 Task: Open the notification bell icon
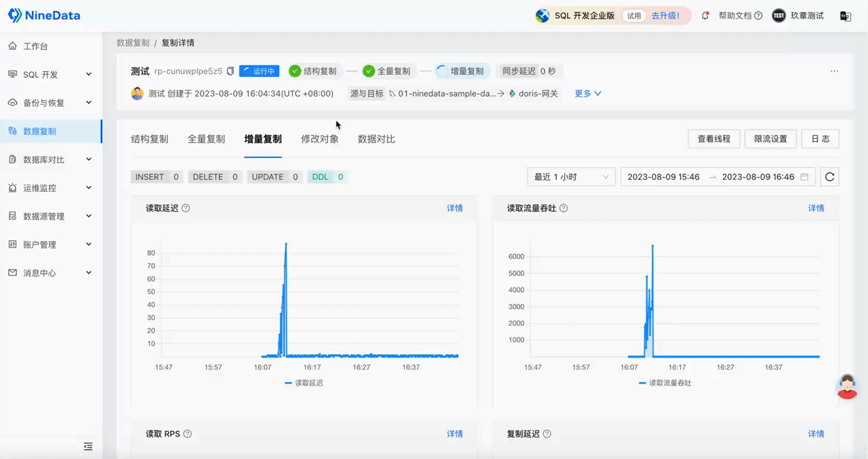(x=705, y=15)
